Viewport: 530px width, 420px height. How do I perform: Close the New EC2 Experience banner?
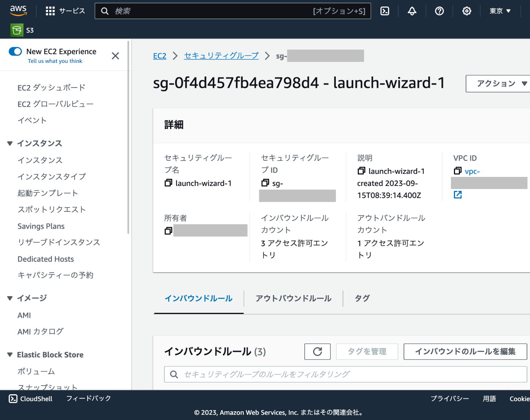tap(115, 56)
